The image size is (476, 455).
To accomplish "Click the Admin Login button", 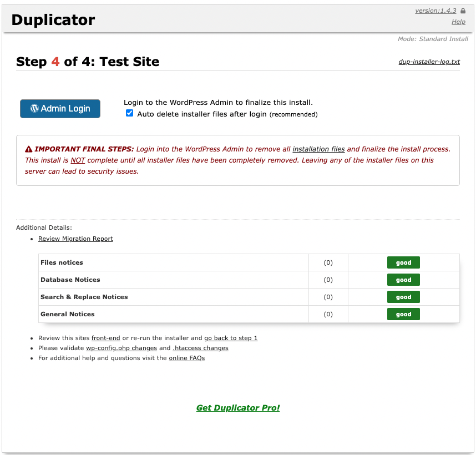I will [x=60, y=109].
